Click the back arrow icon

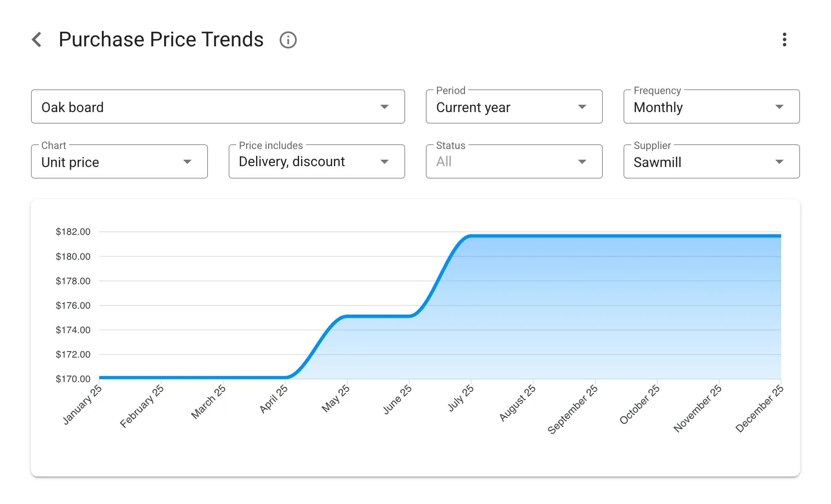[37, 39]
